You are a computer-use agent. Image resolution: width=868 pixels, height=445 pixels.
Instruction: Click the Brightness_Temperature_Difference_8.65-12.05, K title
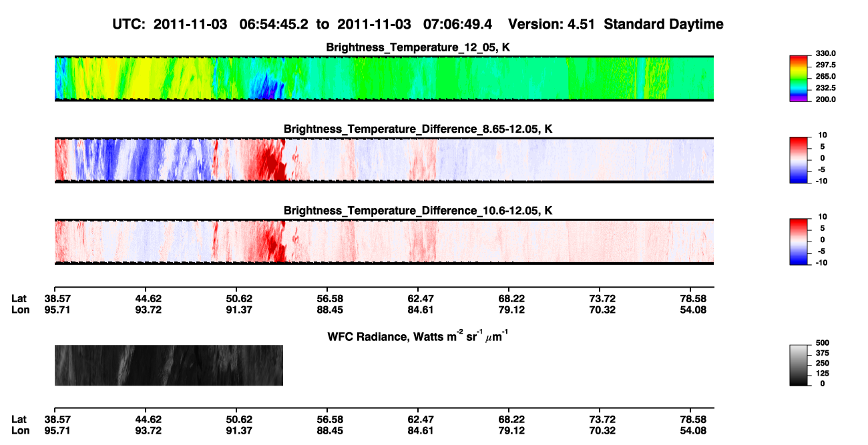tap(418, 129)
